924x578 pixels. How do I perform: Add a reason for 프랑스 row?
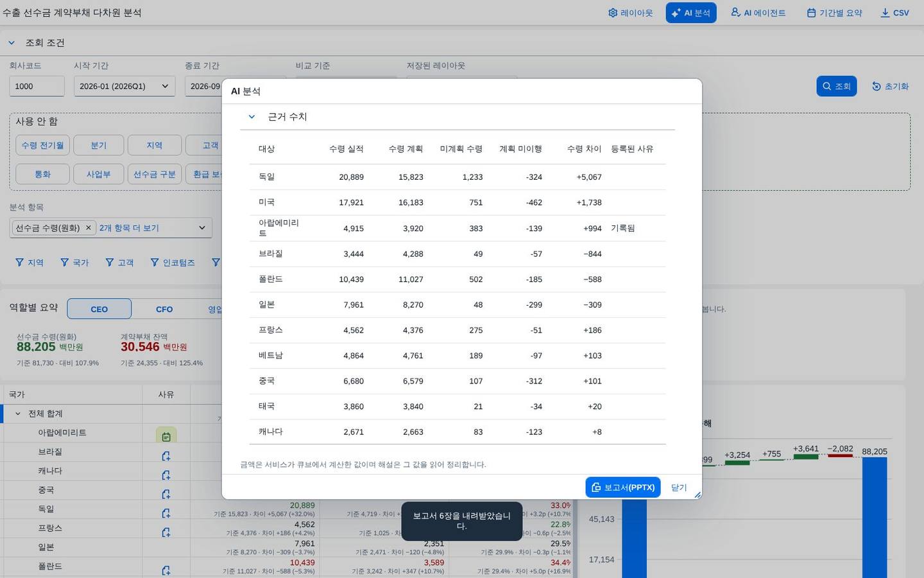[x=166, y=532]
